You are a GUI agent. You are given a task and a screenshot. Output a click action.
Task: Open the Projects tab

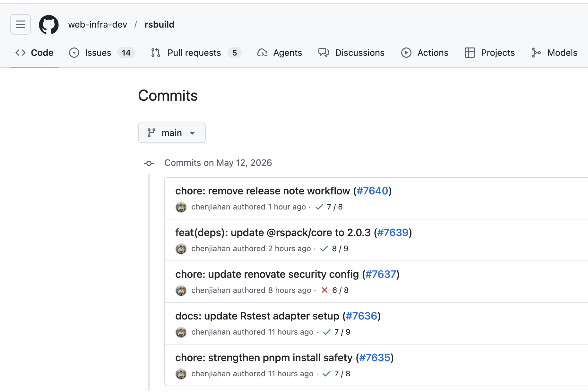pos(490,53)
